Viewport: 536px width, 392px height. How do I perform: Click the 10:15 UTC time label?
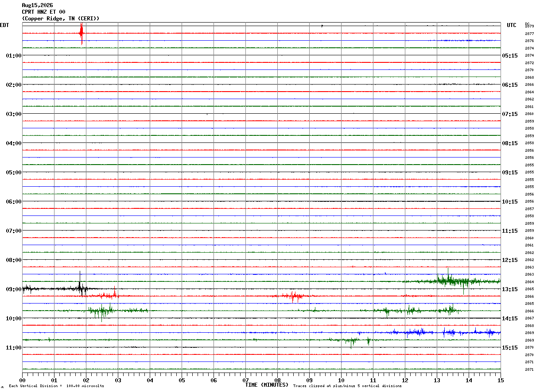coord(509,201)
